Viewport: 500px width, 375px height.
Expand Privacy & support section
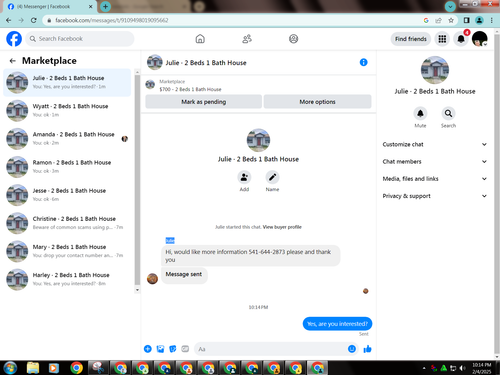(x=435, y=196)
